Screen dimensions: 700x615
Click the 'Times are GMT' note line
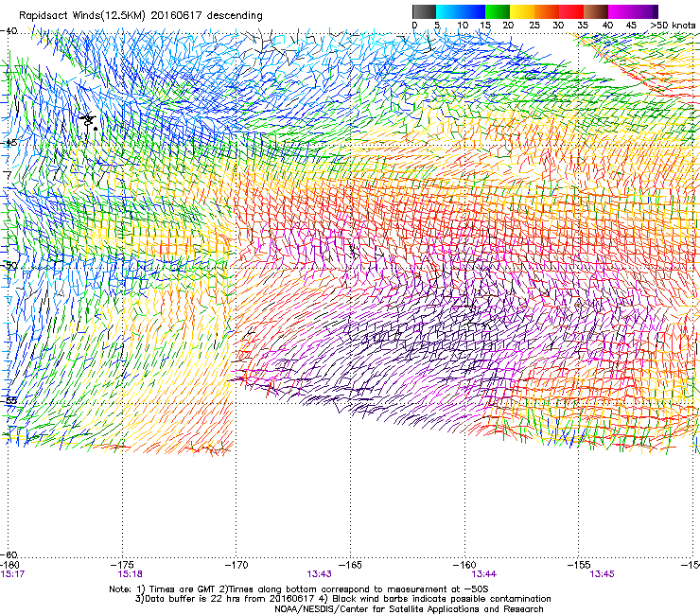point(299,589)
